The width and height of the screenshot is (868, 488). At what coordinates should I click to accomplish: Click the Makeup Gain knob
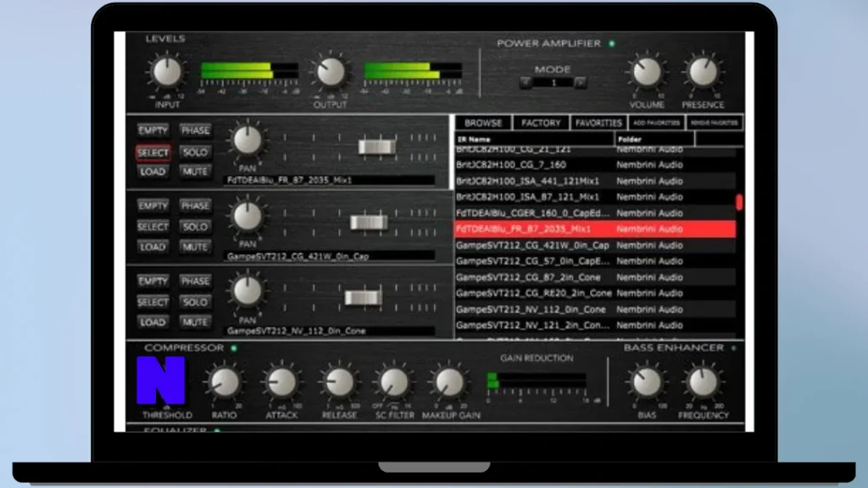click(449, 382)
